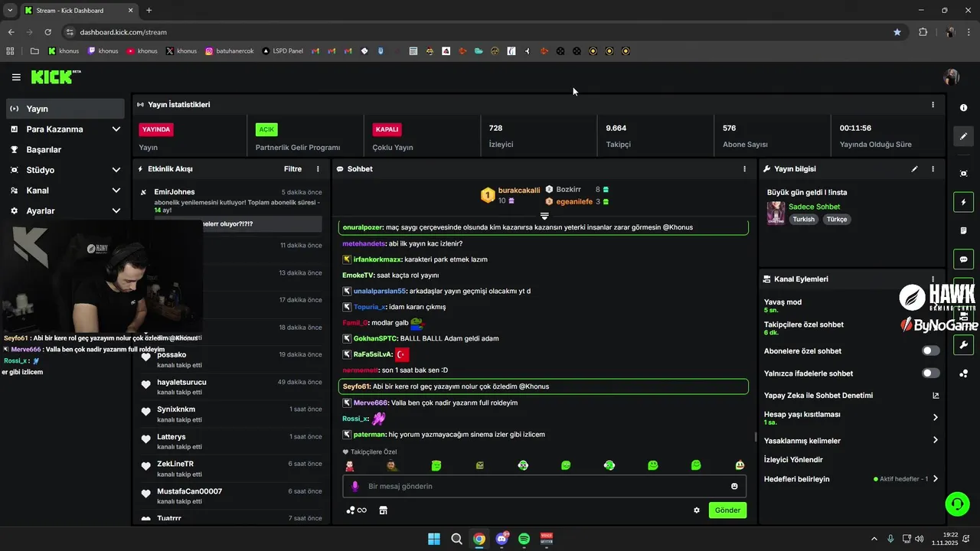This screenshot has width=980, height=551.
Task: Open Yavaş mod setting
Action: click(782, 305)
